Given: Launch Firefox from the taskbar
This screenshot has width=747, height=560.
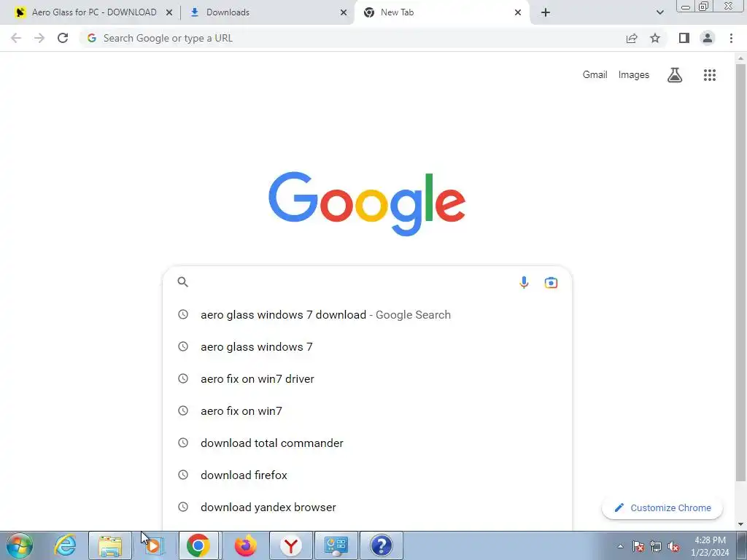Looking at the screenshot, I should coord(245,545).
